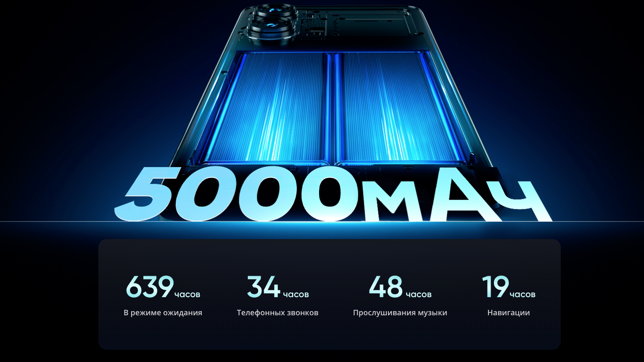Select the Навигации caption

tap(508, 313)
